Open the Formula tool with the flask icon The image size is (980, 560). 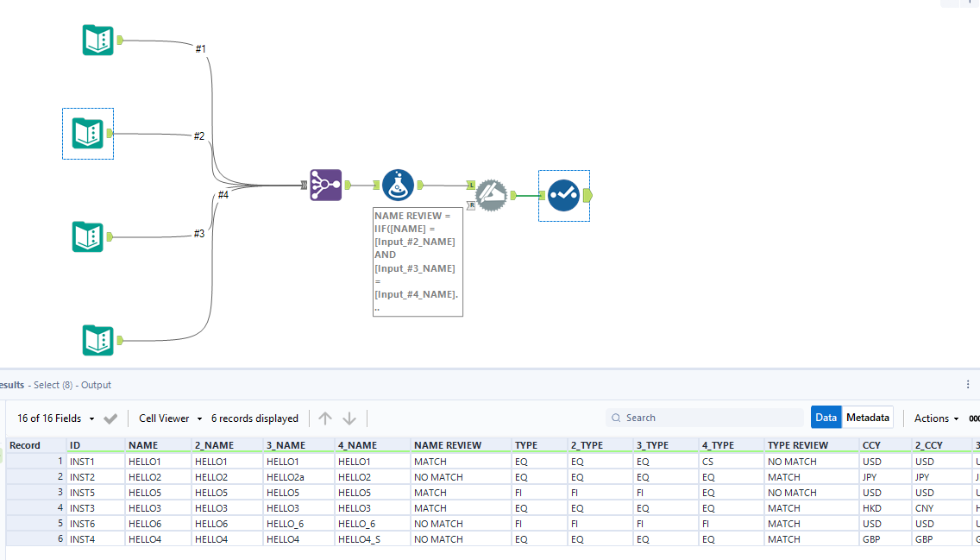click(x=398, y=185)
